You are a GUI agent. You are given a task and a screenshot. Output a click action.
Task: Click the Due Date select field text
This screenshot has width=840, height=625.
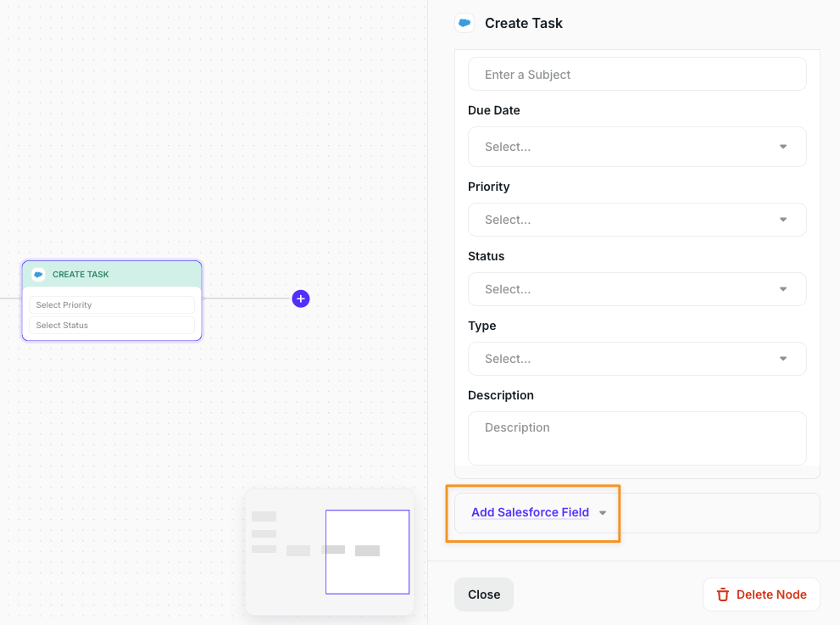click(509, 147)
